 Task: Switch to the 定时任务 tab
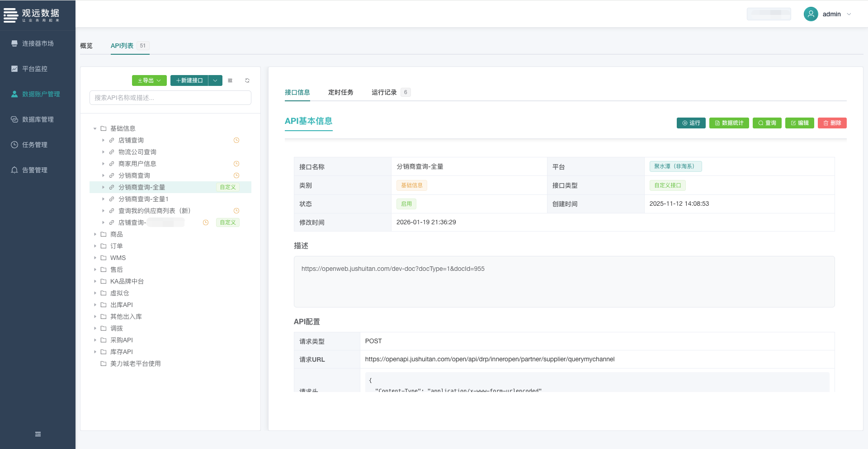(340, 92)
